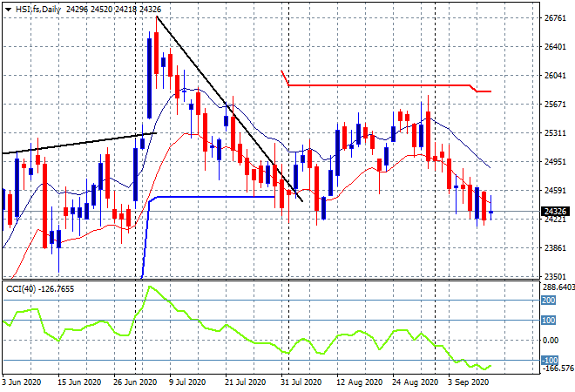This screenshot has height=392, width=575.
Task: Click the CCI 0.00 axis label
Action: (x=551, y=341)
